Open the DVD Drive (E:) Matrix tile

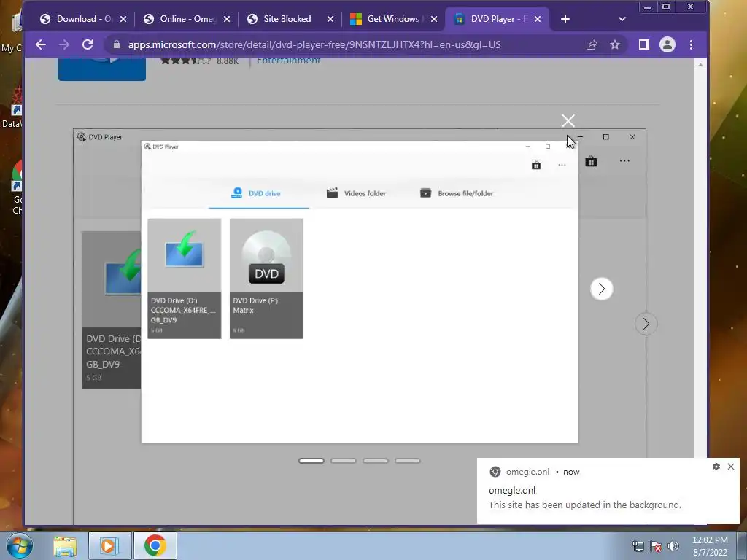click(266, 279)
